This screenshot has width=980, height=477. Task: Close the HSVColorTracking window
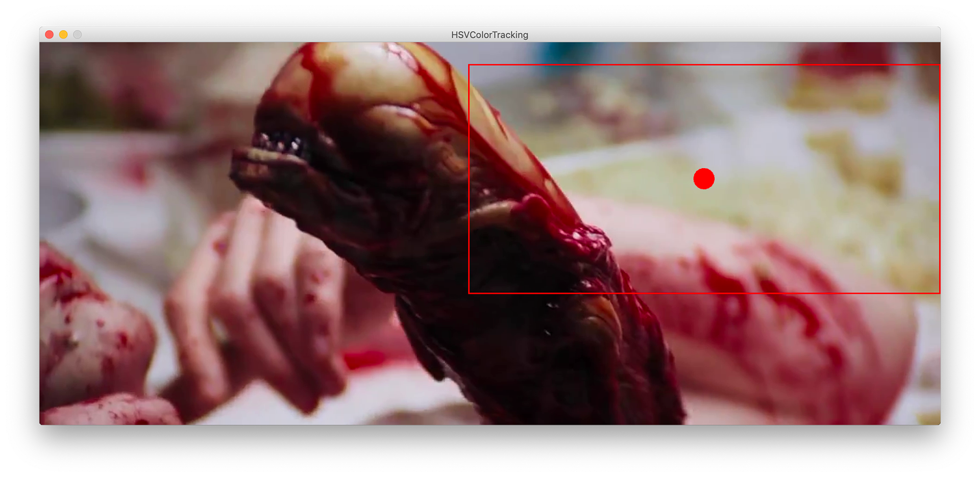(50, 35)
